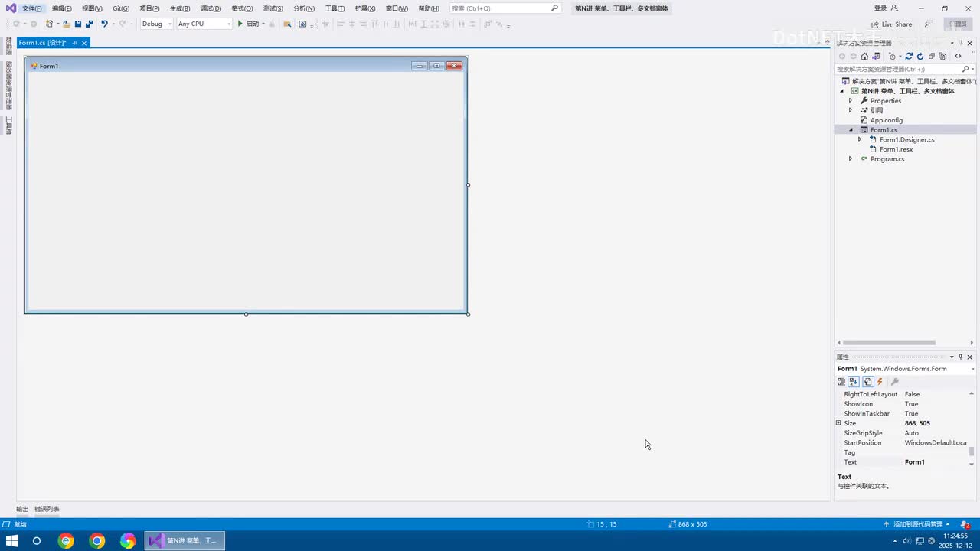Refresh the Solution Explorer tree
The image size is (980, 551).
(920, 56)
